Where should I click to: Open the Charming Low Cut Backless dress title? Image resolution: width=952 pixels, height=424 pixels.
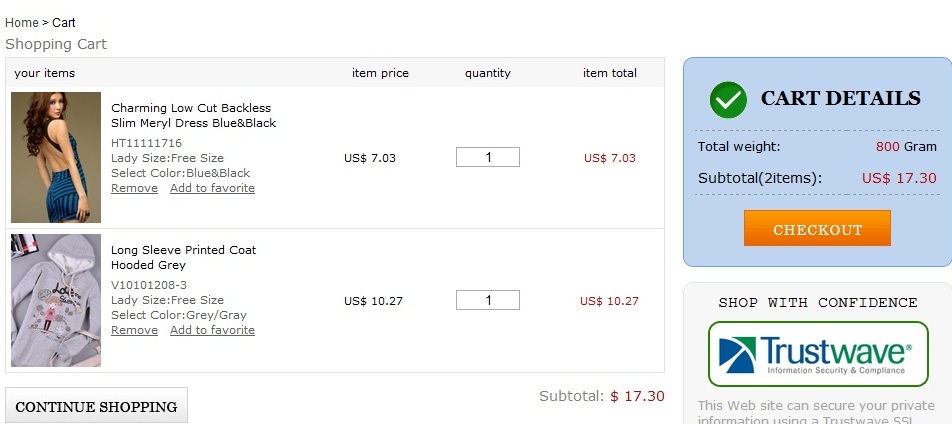pos(192,115)
